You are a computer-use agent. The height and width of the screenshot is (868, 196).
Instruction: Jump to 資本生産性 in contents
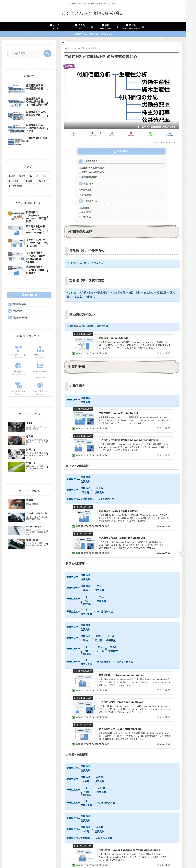pyautogui.click(x=86, y=195)
